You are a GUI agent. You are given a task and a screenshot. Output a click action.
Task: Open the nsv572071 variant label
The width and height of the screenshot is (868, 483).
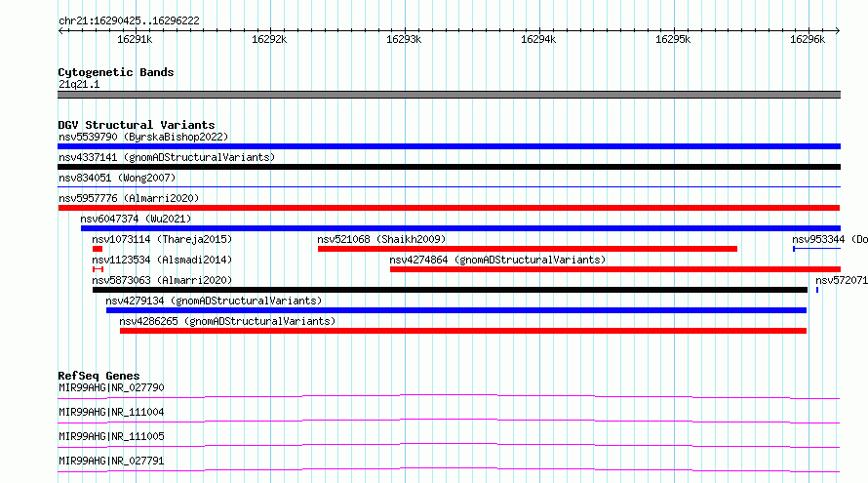[842, 280]
